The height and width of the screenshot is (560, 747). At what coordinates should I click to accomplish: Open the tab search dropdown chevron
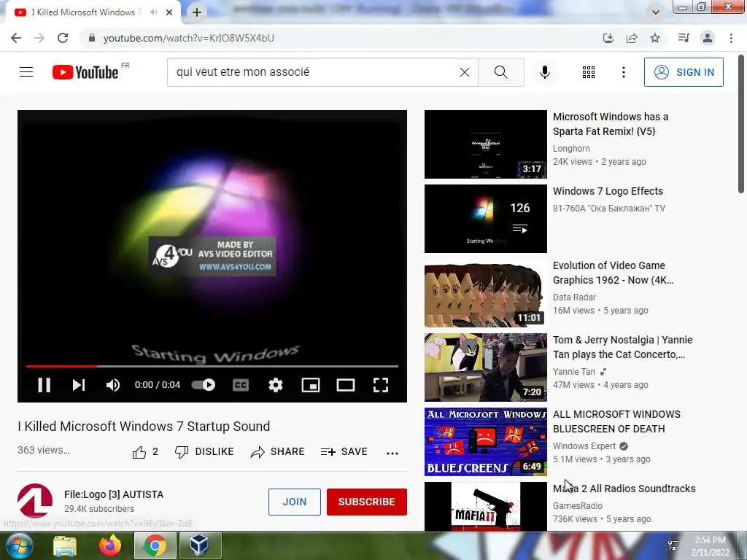(x=656, y=12)
